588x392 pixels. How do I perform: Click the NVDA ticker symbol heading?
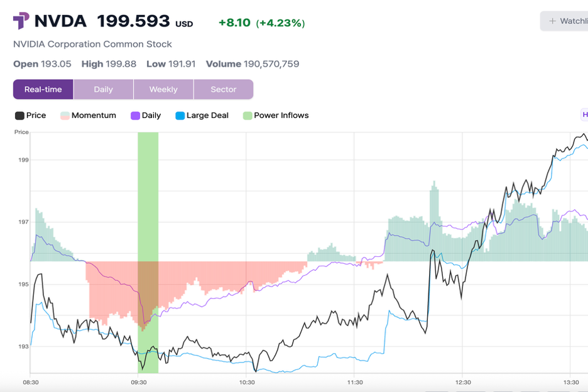point(60,21)
